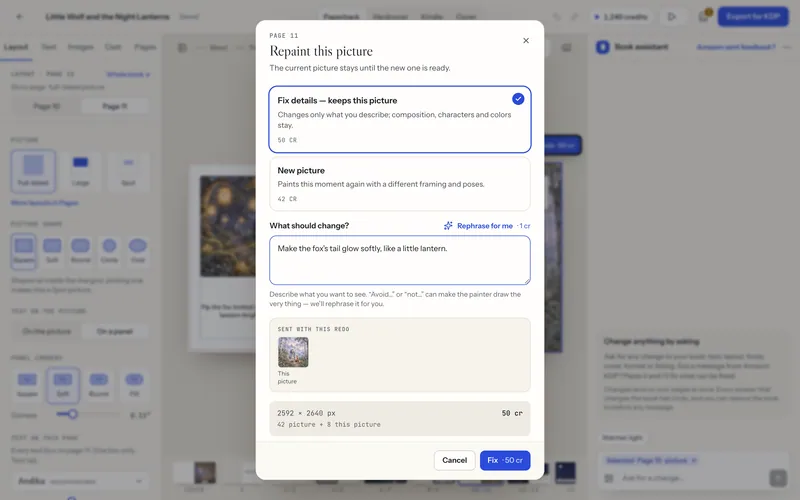The image size is (800, 500).
Task: Expand the Andika font dropdown
Action: 80,481
